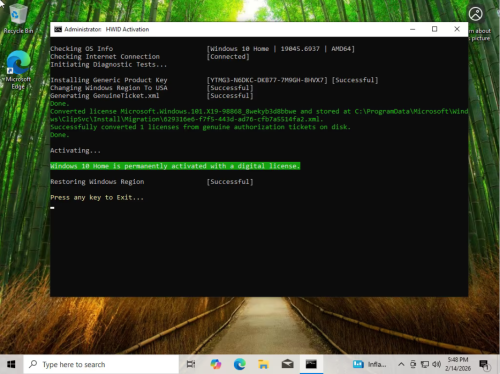Minimize the HWID Activation window
The width and height of the screenshot is (500, 374).
(413, 29)
